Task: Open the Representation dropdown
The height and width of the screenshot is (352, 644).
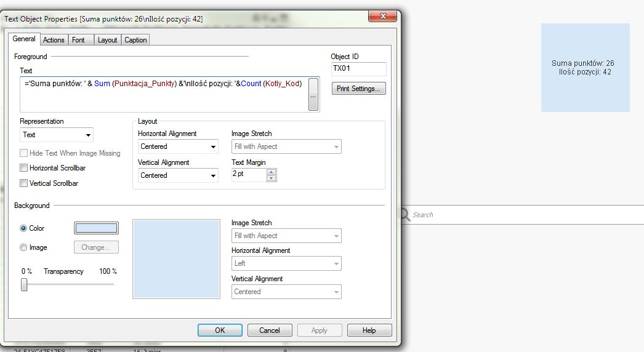Action: pos(57,135)
